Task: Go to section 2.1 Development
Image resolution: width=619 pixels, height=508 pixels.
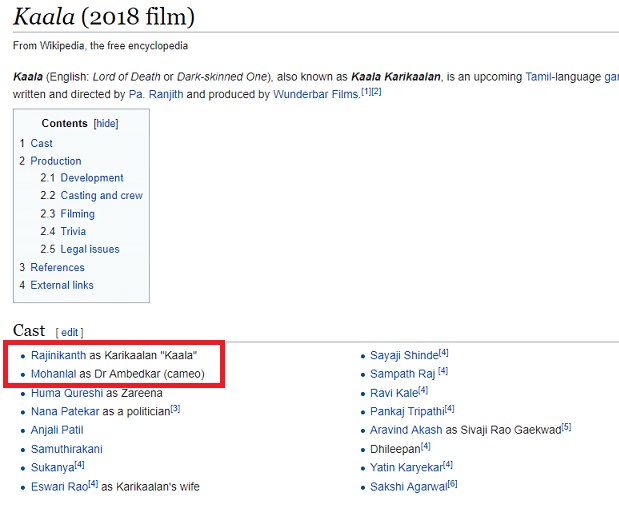Action: pyautogui.click(x=92, y=178)
